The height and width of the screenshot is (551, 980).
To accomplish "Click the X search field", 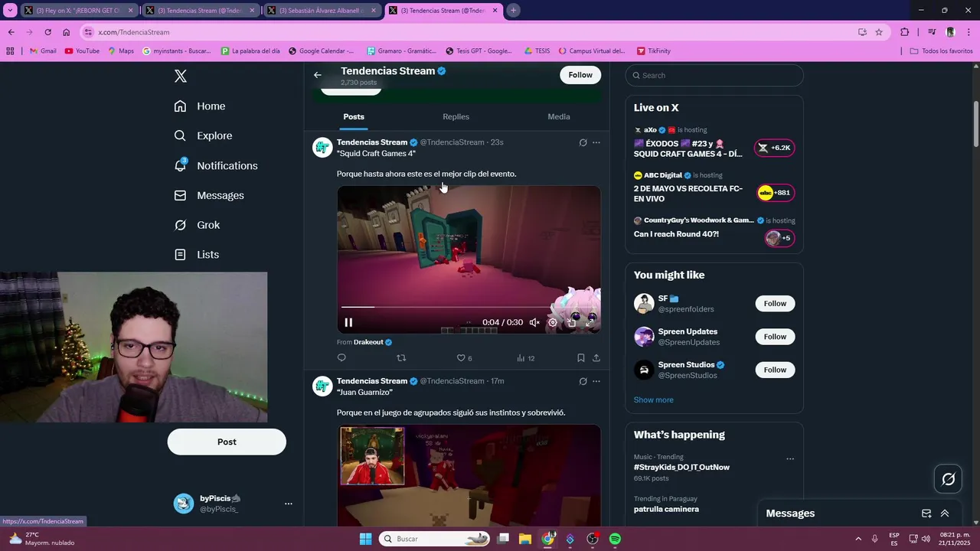I will (x=714, y=75).
